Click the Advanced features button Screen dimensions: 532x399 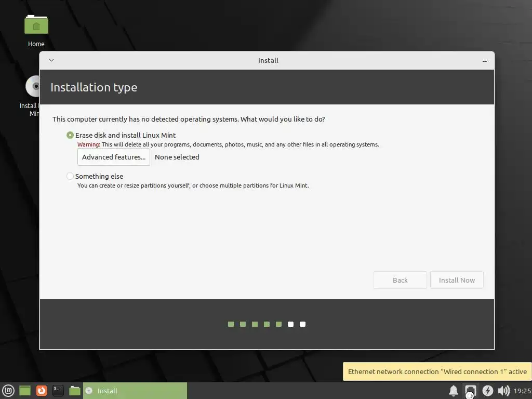coord(114,157)
